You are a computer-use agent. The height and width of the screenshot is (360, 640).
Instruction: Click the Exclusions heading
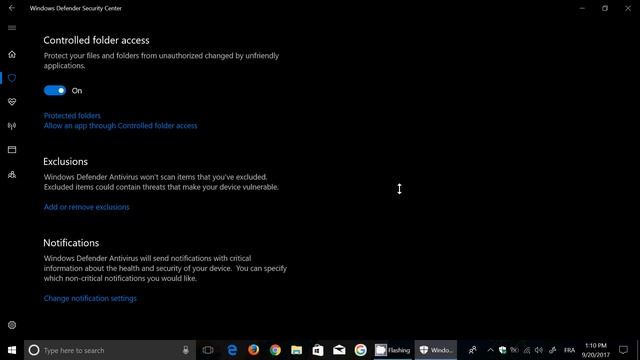(65, 162)
